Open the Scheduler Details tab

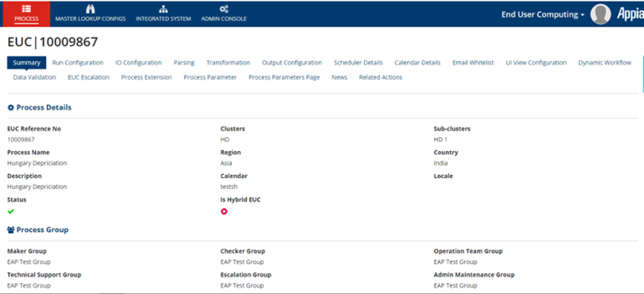(x=358, y=62)
